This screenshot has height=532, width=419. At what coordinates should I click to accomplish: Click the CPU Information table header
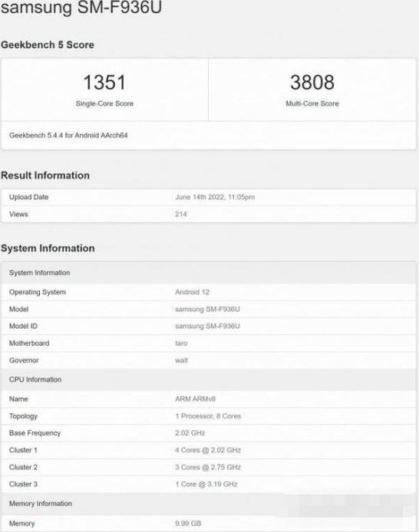(x=209, y=379)
